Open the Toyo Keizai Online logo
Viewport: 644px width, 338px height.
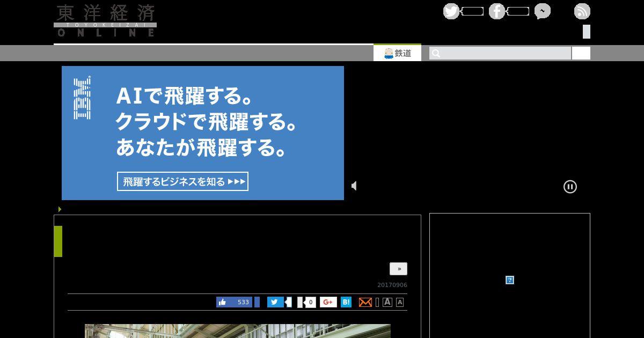[105, 20]
